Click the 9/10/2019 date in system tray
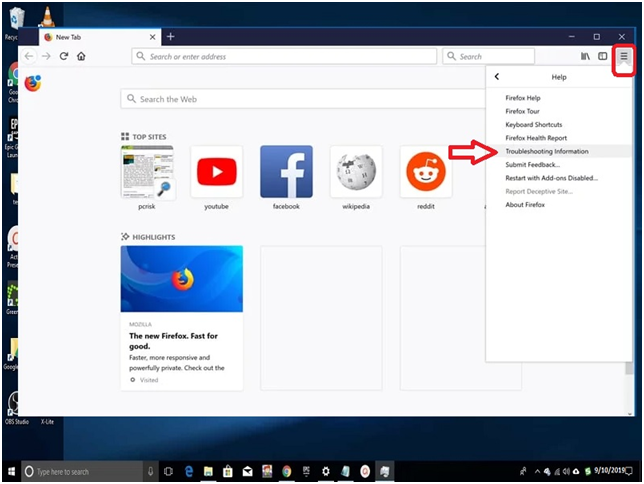Image resolution: width=644 pixels, height=484 pixels. click(x=609, y=470)
